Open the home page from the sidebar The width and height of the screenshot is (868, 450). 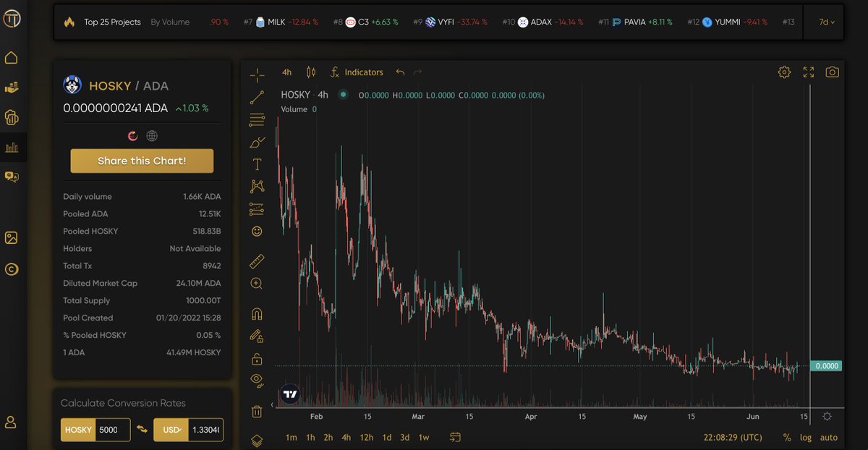click(12, 58)
